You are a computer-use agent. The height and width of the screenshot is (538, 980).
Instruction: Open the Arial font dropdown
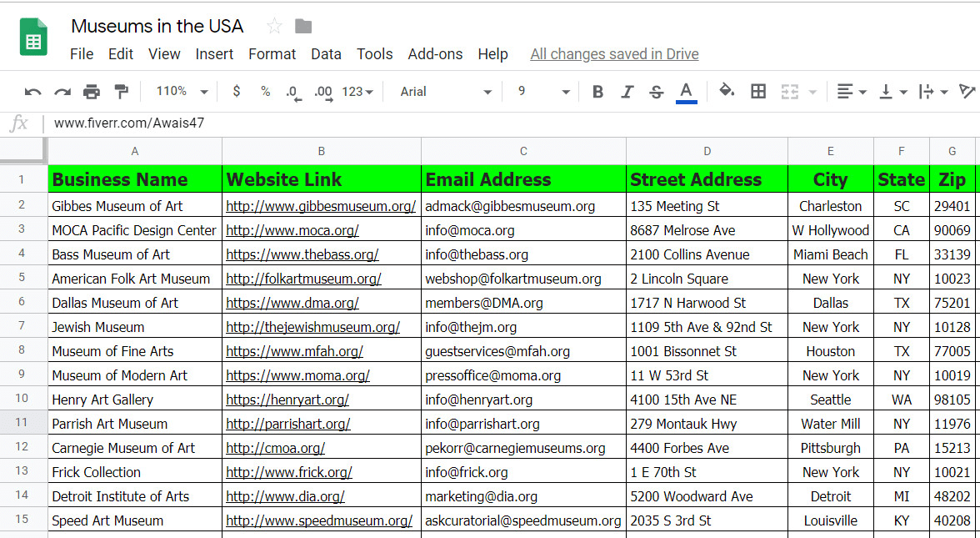[442, 92]
